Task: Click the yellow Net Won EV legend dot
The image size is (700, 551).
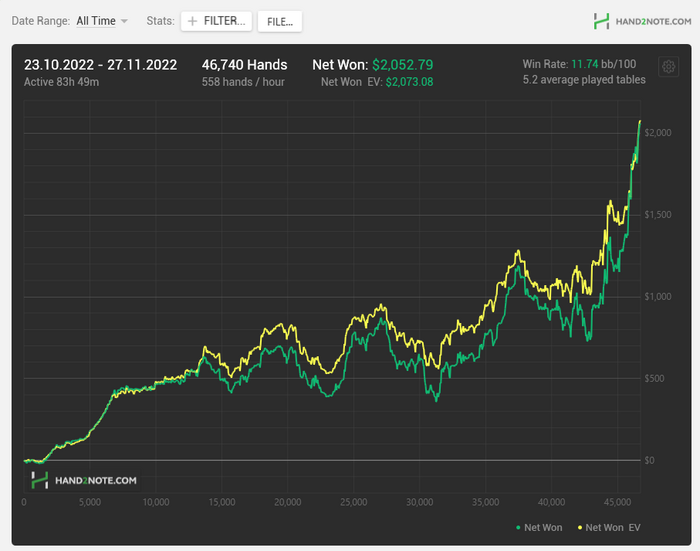Action: tap(578, 527)
